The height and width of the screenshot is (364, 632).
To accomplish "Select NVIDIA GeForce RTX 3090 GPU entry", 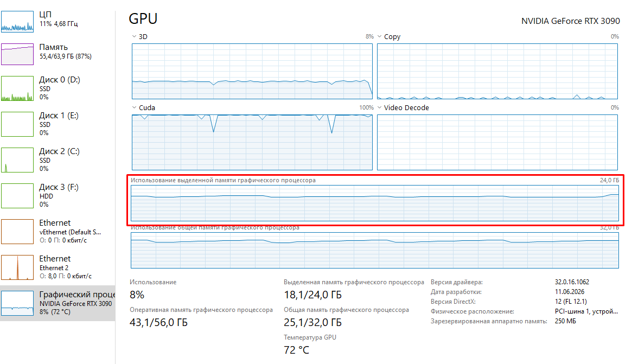I will pyautogui.click(x=58, y=303).
